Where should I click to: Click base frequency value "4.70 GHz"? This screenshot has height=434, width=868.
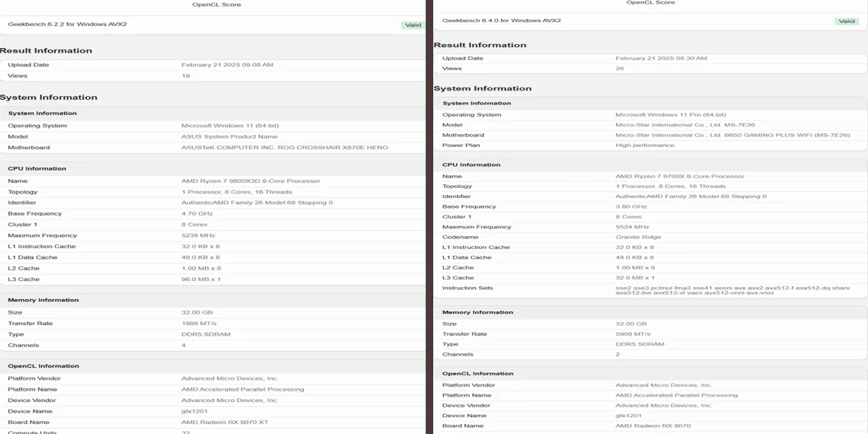click(197, 214)
